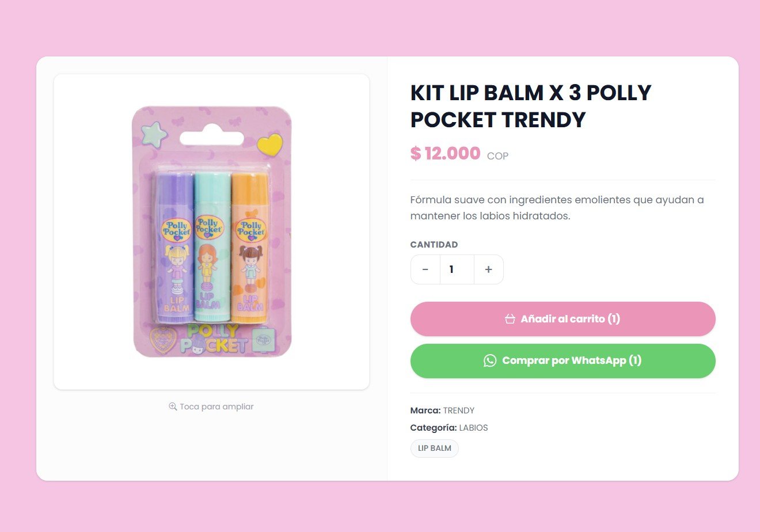
Task: Click the Comprar por WhatsApp button
Action: 563,361
